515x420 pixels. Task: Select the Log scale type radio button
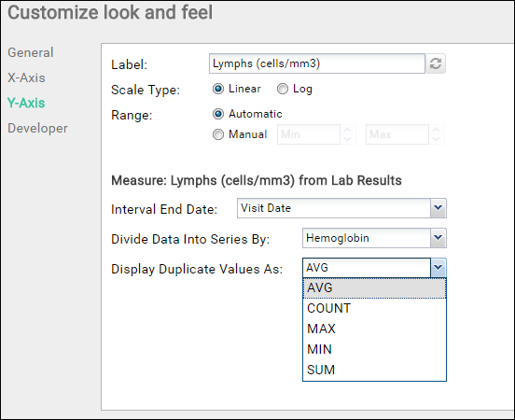283,89
